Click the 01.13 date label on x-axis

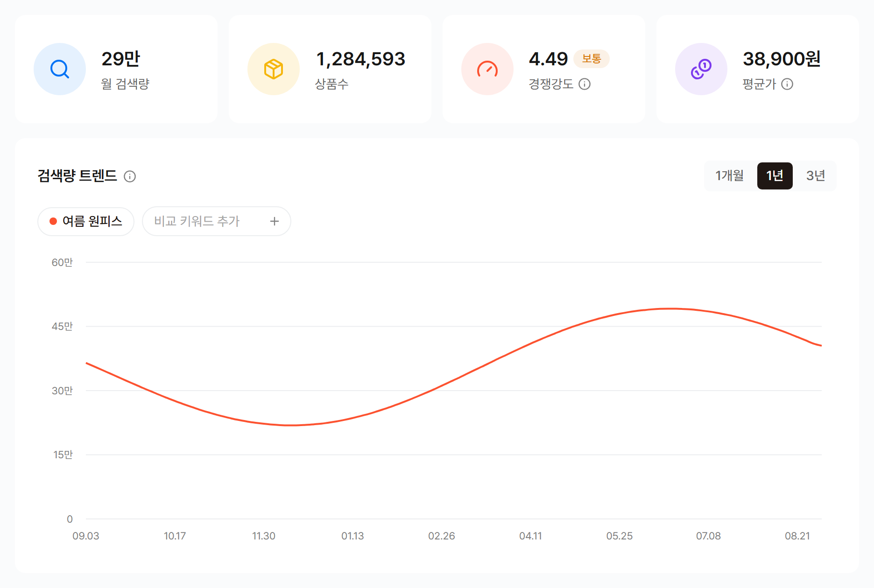(352, 536)
